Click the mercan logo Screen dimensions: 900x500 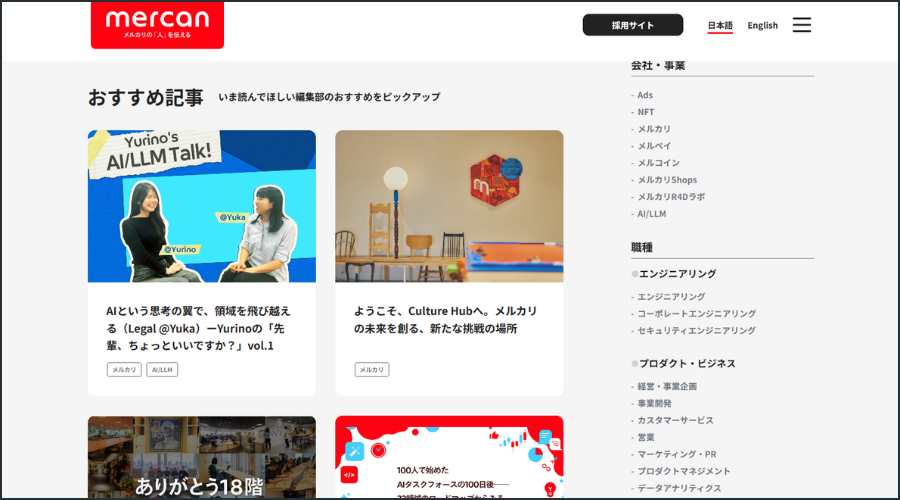coord(157,25)
